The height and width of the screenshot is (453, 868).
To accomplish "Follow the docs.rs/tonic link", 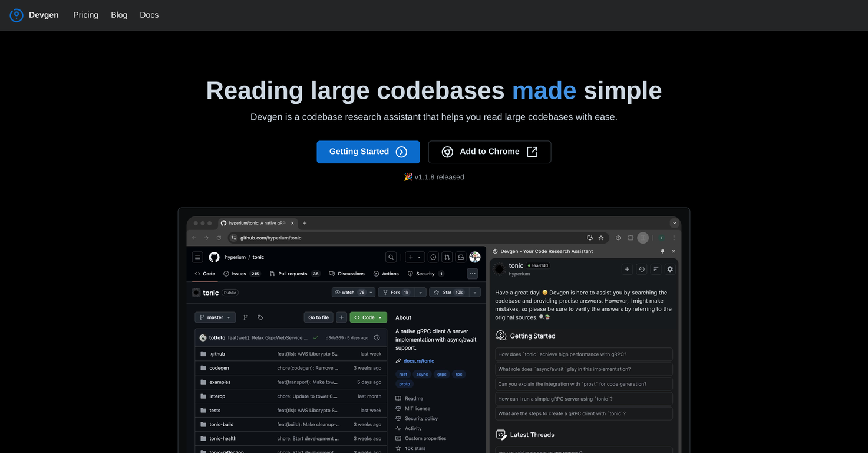I will click(419, 360).
